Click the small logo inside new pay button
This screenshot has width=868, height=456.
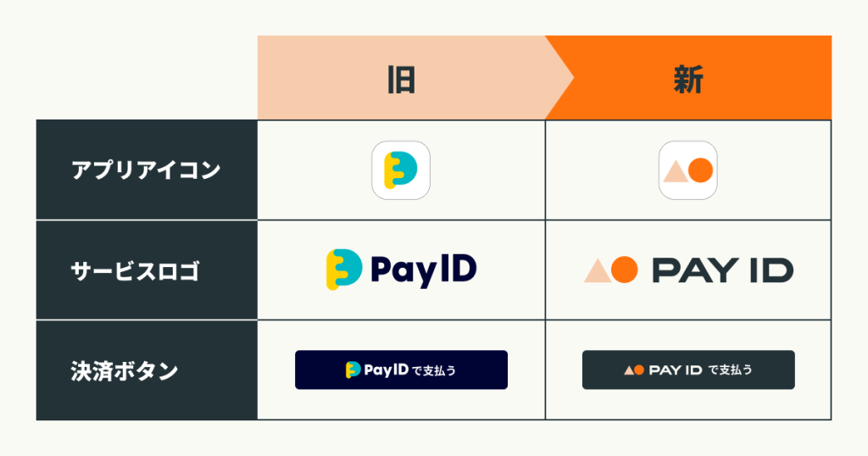pyautogui.click(x=632, y=370)
